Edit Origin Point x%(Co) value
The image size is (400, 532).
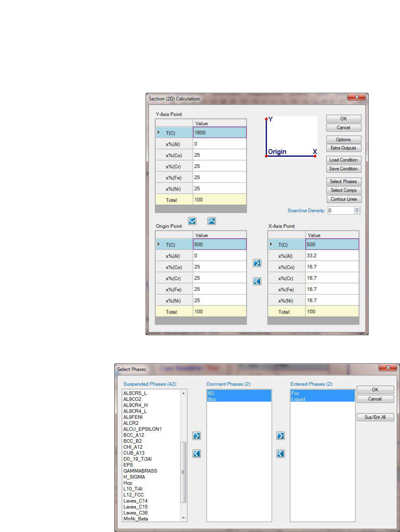coord(219,267)
